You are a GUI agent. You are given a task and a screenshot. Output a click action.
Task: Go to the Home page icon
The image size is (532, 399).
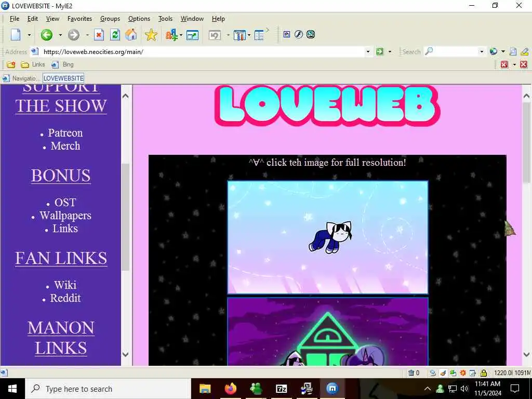[x=131, y=35]
